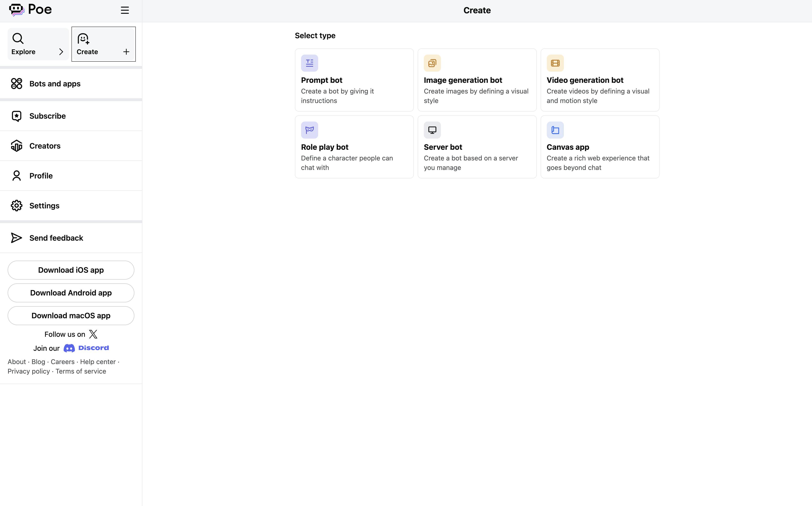This screenshot has height=506, width=812.
Task: Choose the Canvas app icon
Action: [555, 130]
